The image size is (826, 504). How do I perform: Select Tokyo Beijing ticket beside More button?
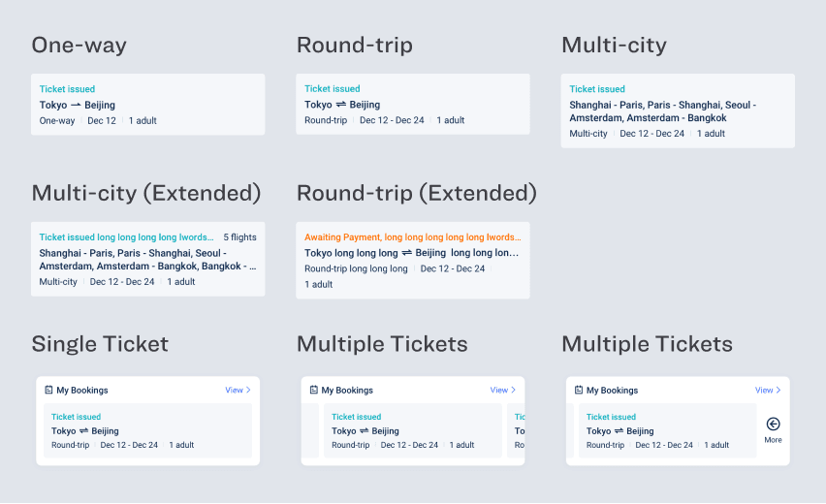(666, 430)
